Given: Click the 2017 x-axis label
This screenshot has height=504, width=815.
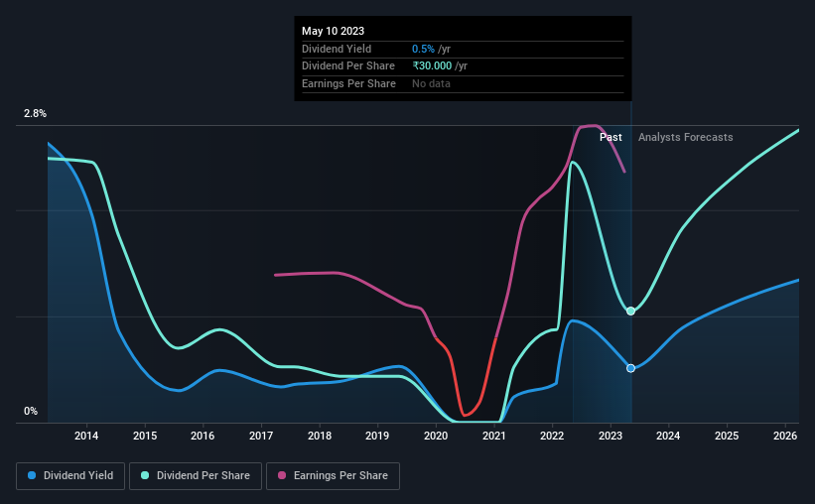Looking at the screenshot, I should (261, 436).
